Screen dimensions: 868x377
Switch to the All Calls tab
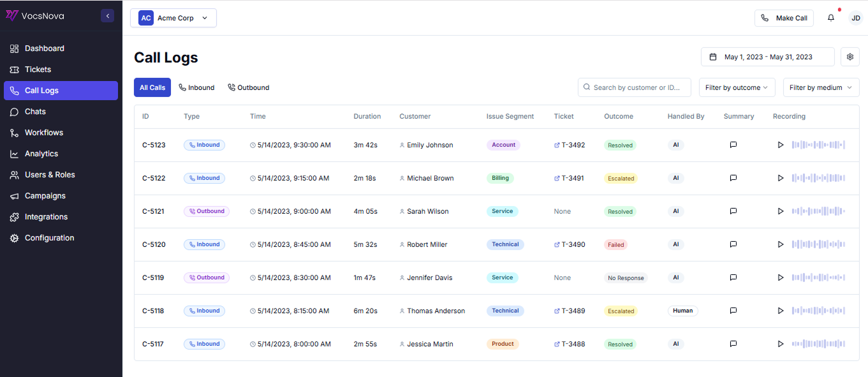[152, 87]
